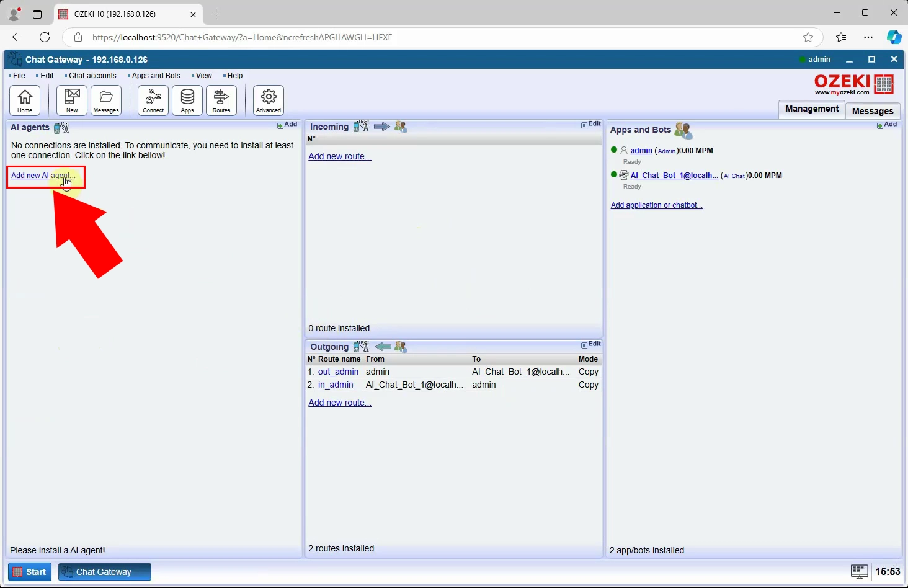Select Chat Gateway in the taskbar
This screenshot has height=588, width=908.
pos(105,572)
